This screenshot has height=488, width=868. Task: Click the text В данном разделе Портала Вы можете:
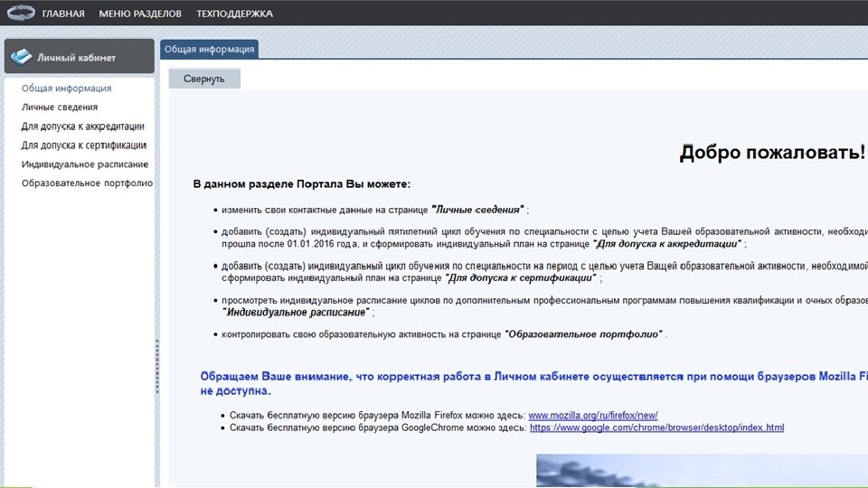(302, 184)
